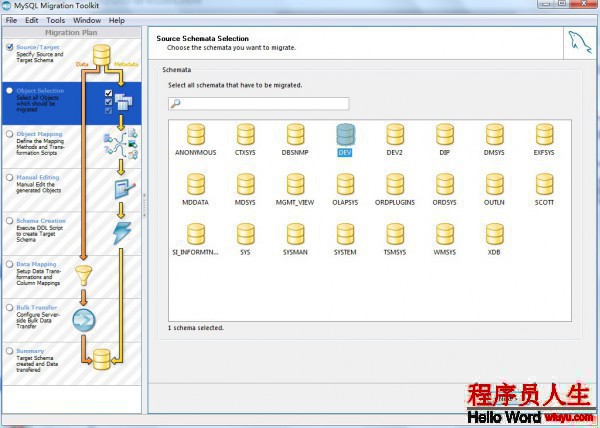Select the ORDPLUGINS schema icon
Screen dimensions: 600x428
coord(395,184)
